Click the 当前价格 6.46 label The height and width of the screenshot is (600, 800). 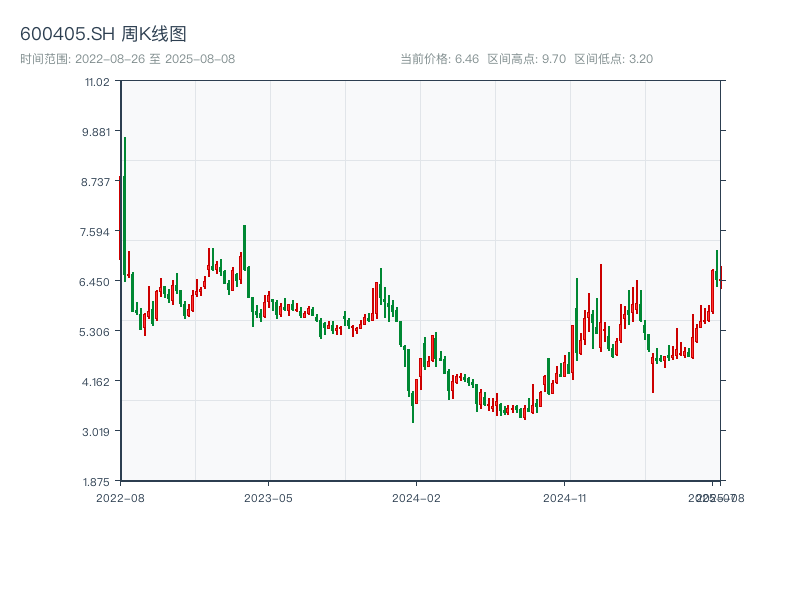(x=439, y=59)
